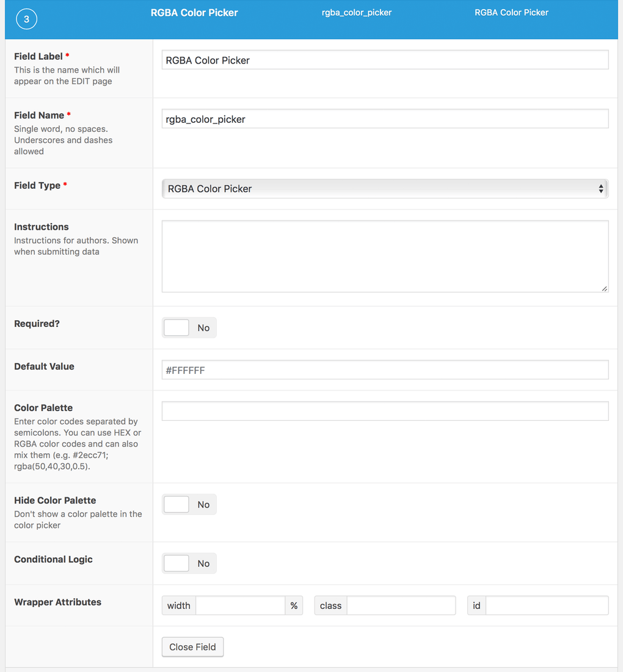Click the Color Palette input field

pos(385,411)
